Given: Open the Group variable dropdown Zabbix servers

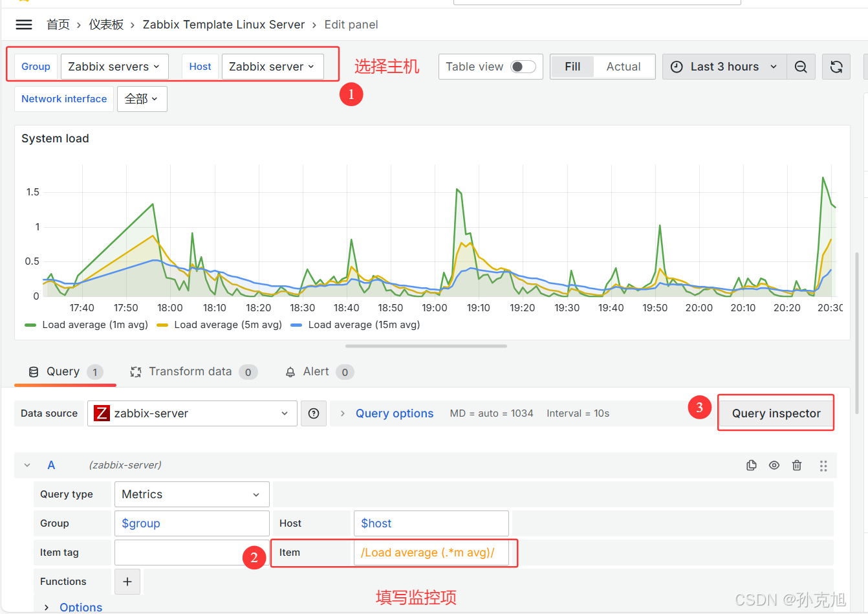Looking at the screenshot, I should pyautogui.click(x=114, y=67).
